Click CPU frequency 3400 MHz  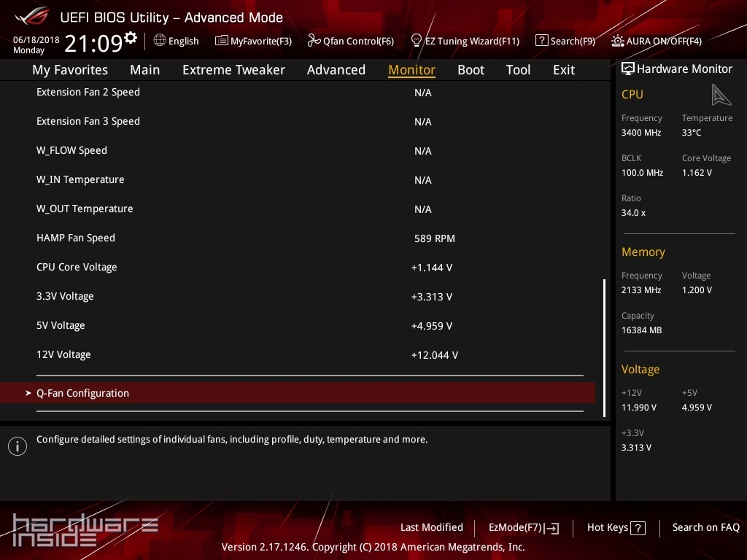(x=641, y=133)
